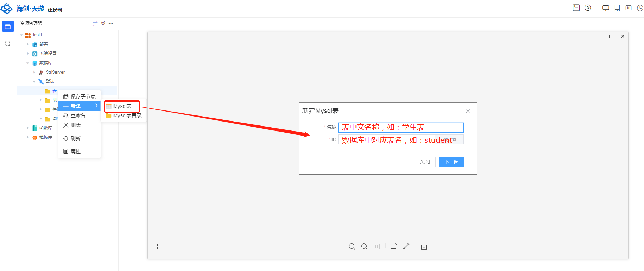Image resolution: width=644 pixels, height=271 pixels.
Task: Click the save icon in top toolbar
Action: [x=576, y=8]
